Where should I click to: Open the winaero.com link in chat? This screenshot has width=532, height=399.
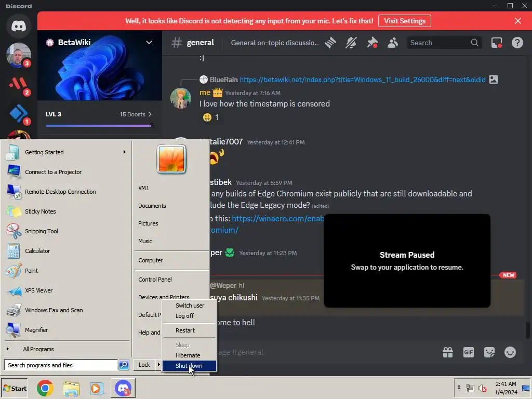point(277,219)
